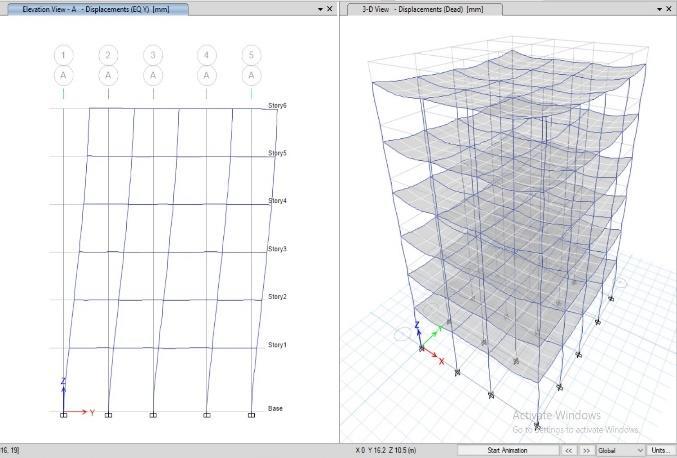Open the Elevation View window options dropdown arrow
The image size is (677, 458).
(320, 9)
